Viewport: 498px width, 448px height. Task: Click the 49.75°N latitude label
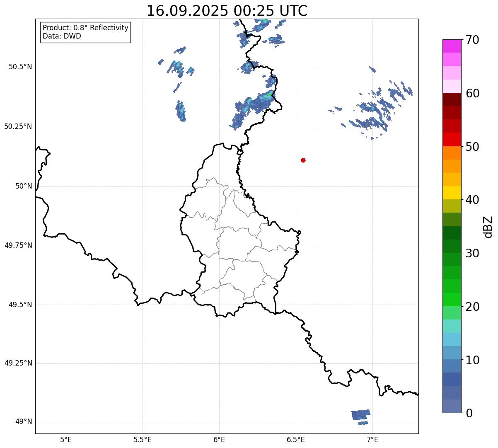(x=18, y=245)
